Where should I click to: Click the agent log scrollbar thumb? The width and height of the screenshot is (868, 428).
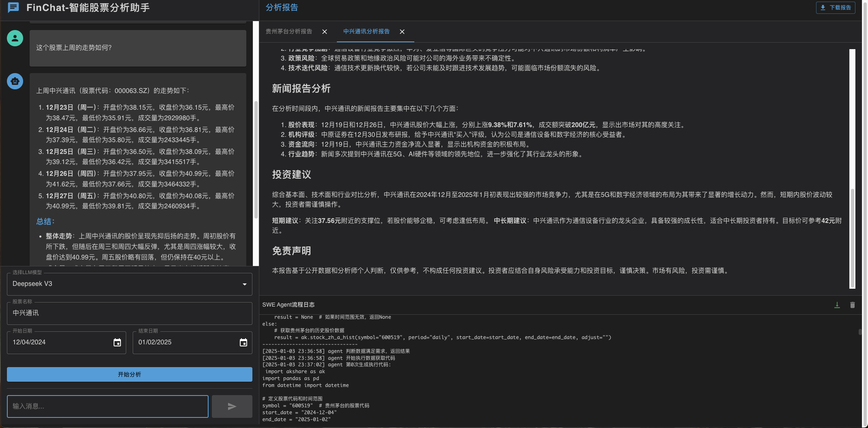pyautogui.click(x=860, y=332)
